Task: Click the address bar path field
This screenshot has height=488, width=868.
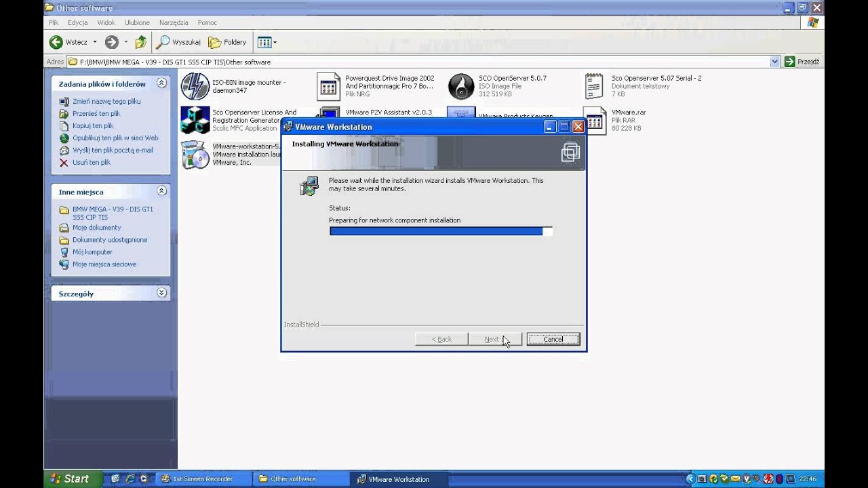Action: coord(424,62)
